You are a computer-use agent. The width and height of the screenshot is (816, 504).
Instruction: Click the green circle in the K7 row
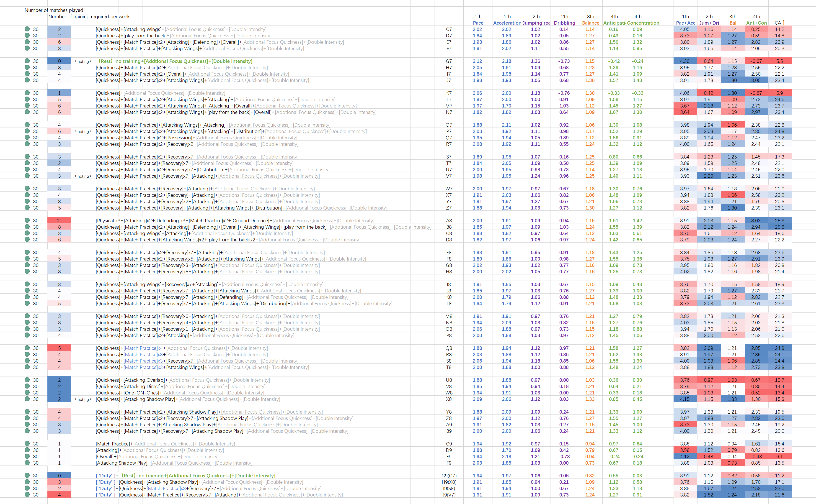pos(27,93)
